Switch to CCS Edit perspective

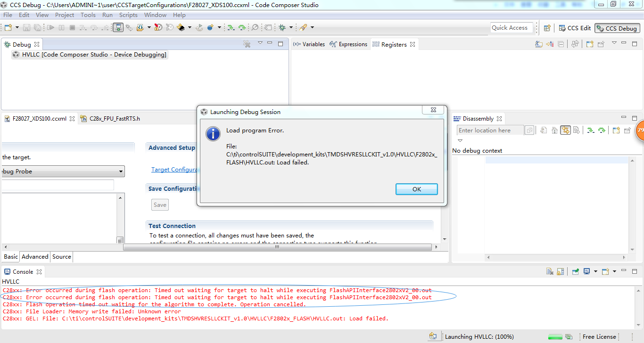click(575, 28)
